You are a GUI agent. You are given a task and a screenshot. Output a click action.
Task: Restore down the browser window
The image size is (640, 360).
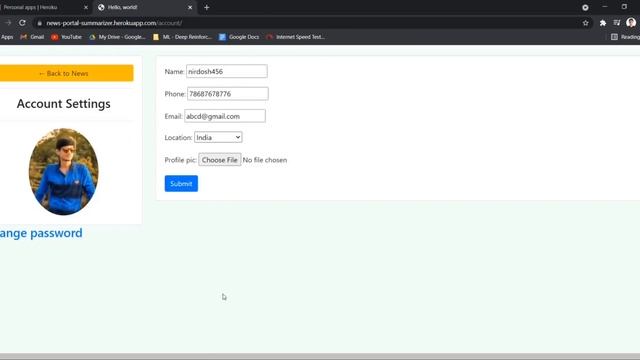click(624, 7)
